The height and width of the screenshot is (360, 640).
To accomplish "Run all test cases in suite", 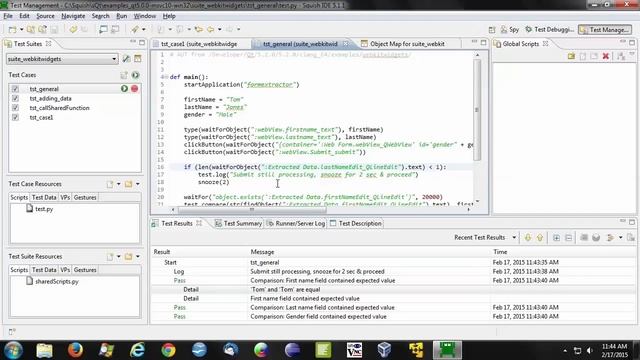I will tap(136, 75).
